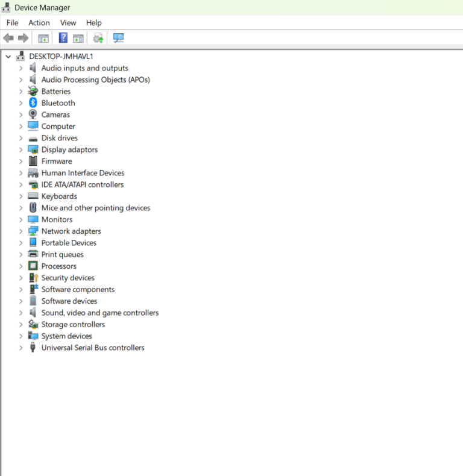Image resolution: width=463 pixels, height=476 pixels.
Task: Expand the Display adaptors category
Action: click(x=20, y=150)
